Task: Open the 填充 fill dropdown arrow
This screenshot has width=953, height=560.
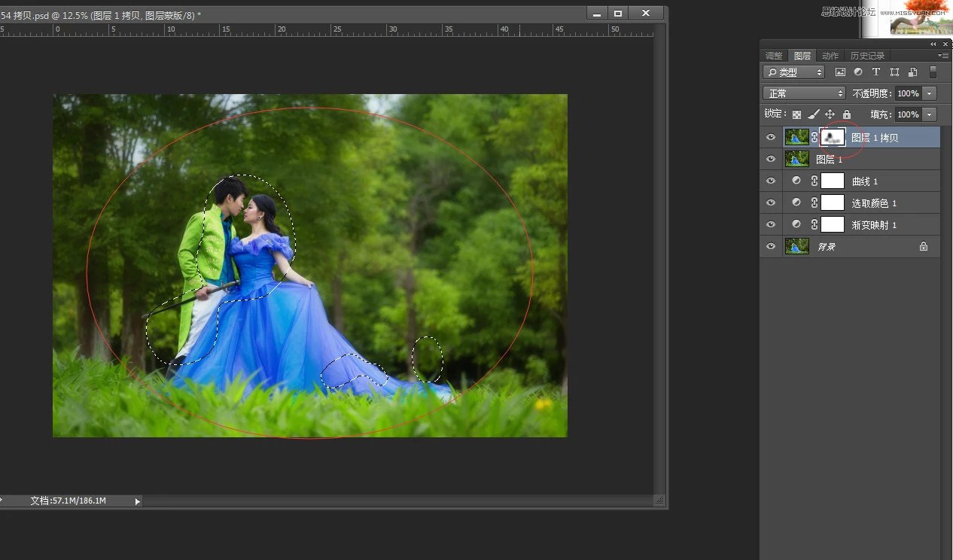Action: click(x=930, y=114)
